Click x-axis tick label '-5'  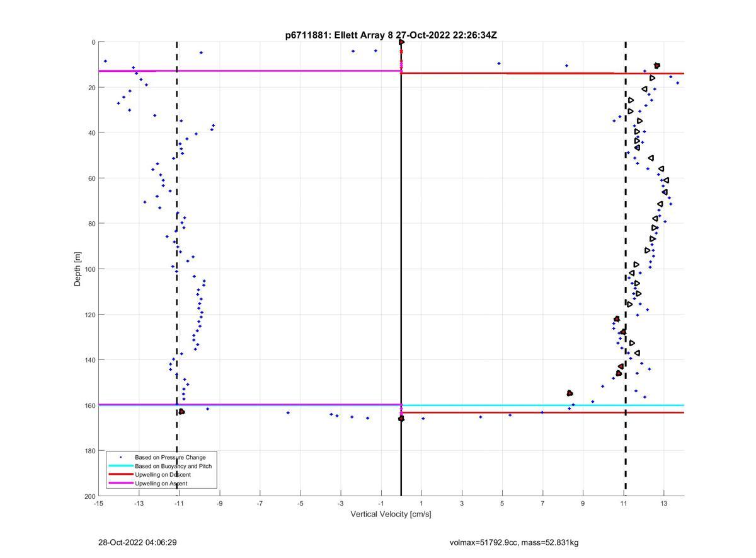click(x=300, y=503)
